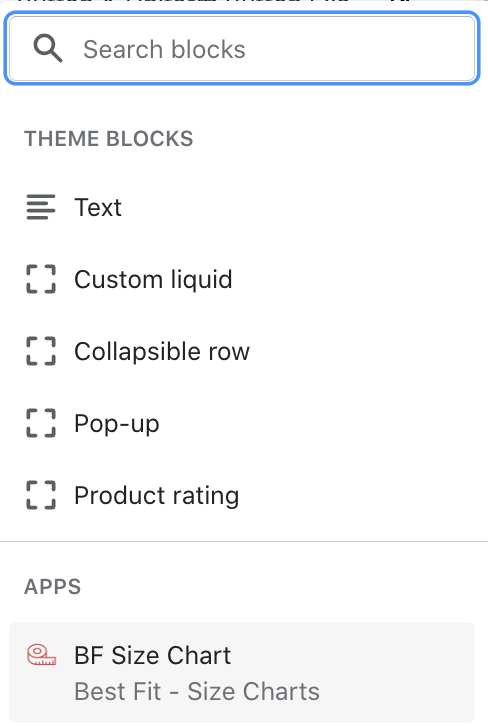Add the Product rating block

242,495
